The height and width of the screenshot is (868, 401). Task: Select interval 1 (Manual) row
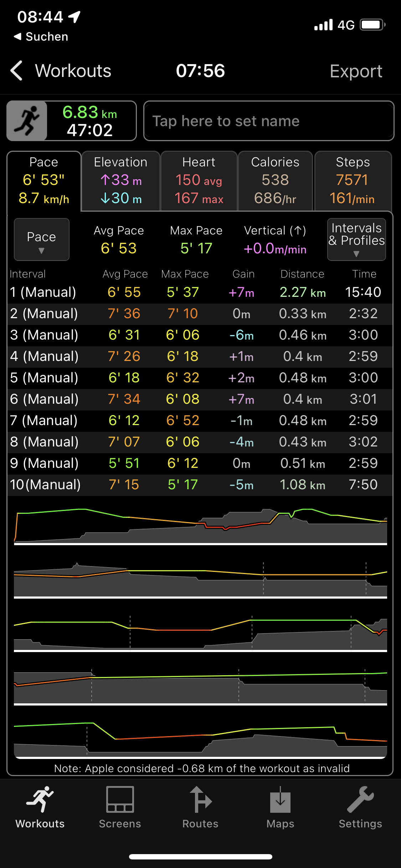coord(200,293)
